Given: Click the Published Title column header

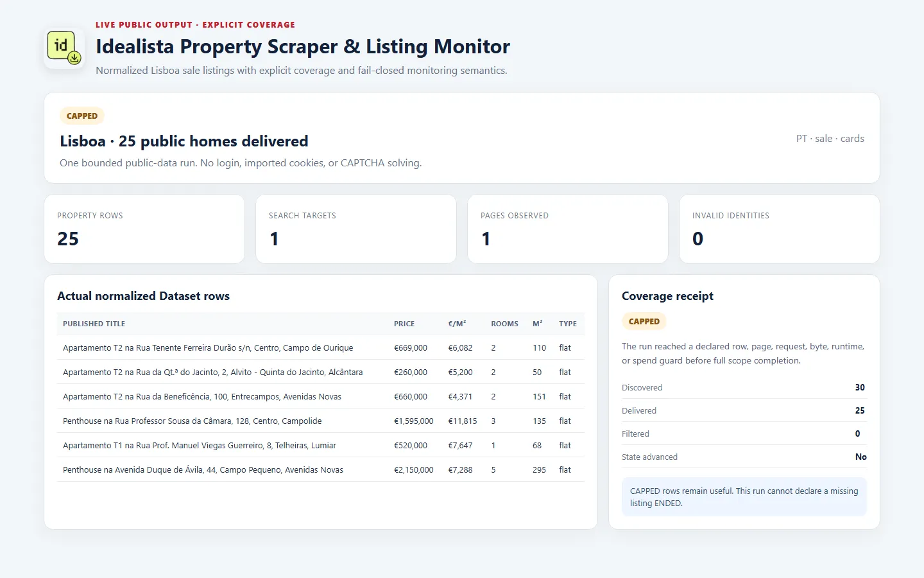Looking at the screenshot, I should [x=94, y=324].
